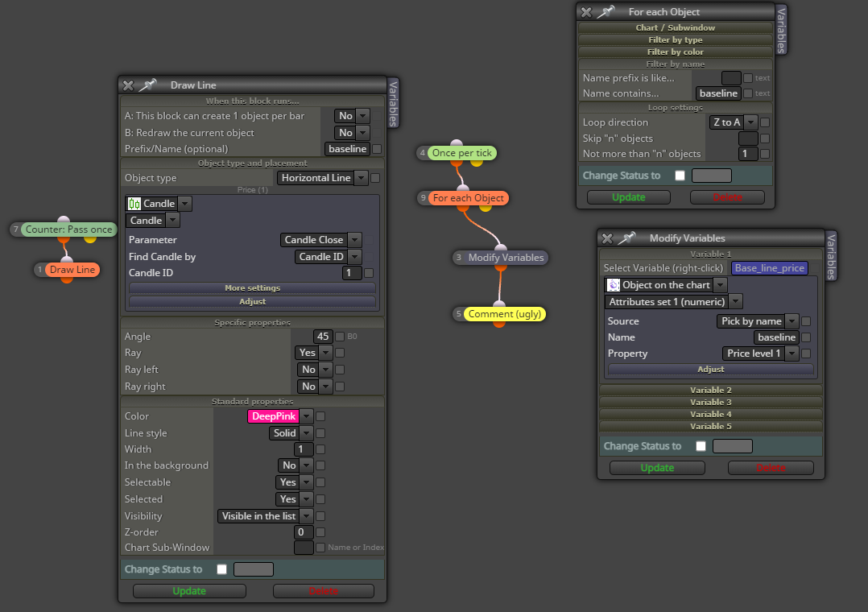Image resolution: width=868 pixels, height=612 pixels.
Task: Click the status color box in Modify Variables panel
Action: click(733, 446)
